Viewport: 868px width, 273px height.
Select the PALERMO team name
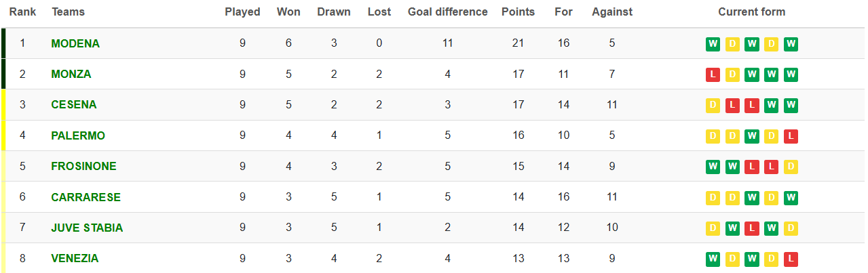(78, 135)
